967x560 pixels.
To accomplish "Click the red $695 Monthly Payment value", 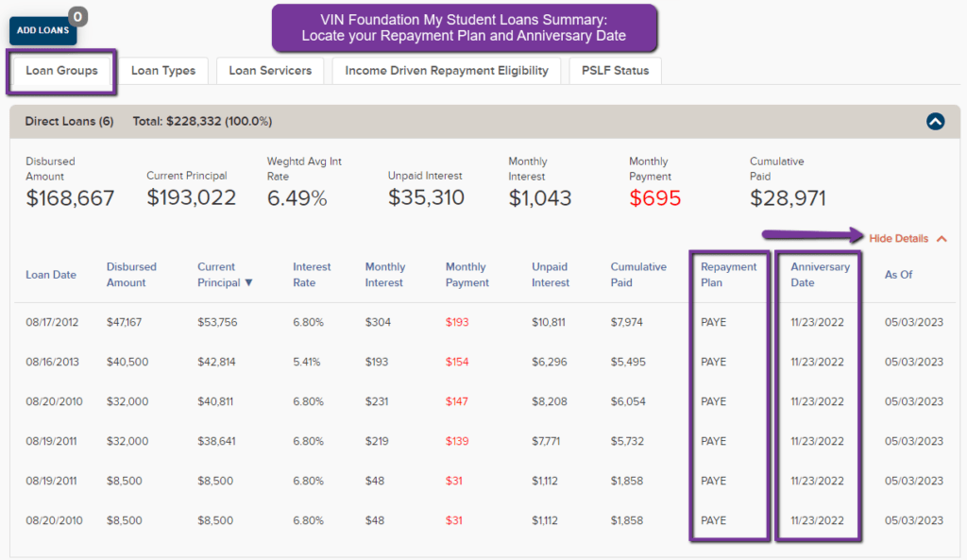I will 655,199.
